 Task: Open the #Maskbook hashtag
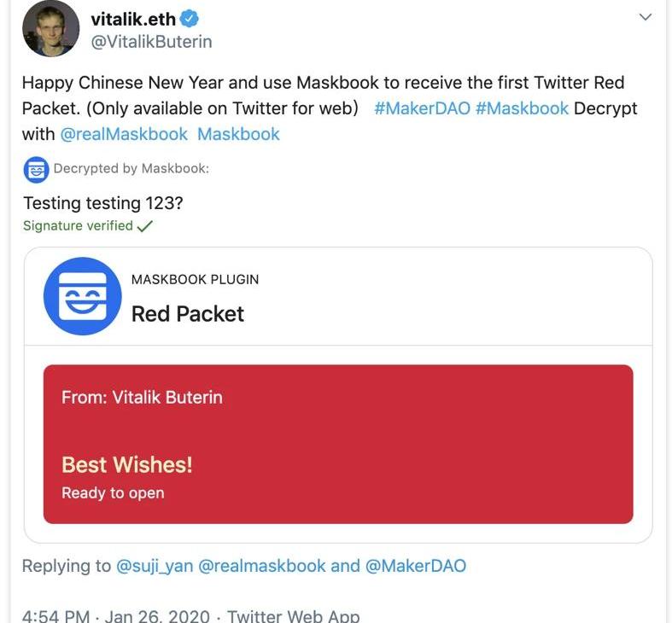[x=522, y=108]
